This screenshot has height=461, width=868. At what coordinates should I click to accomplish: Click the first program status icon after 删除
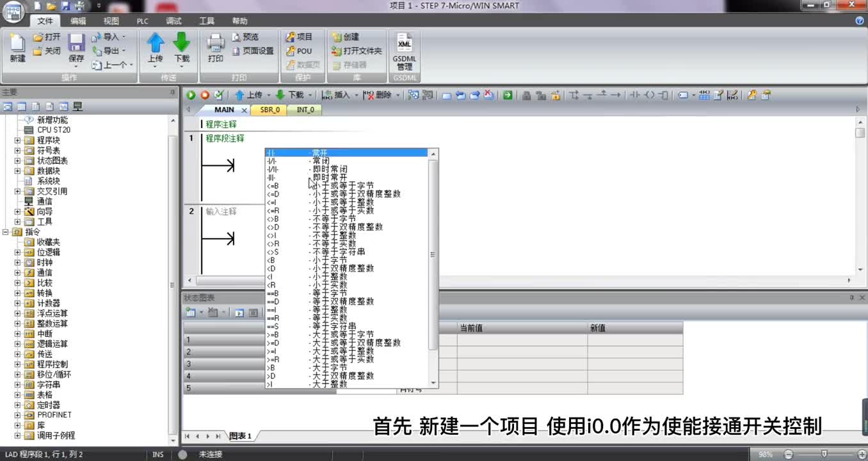pyautogui.click(x=414, y=95)
